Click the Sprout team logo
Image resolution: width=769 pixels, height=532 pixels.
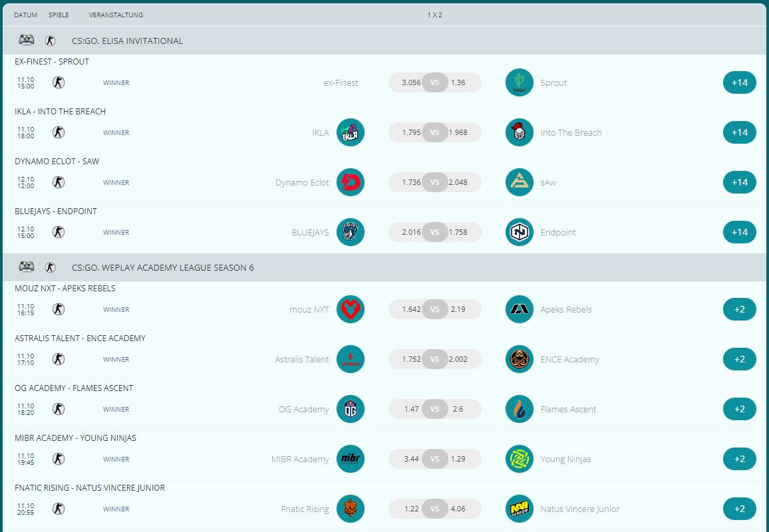tap(519, 82)
